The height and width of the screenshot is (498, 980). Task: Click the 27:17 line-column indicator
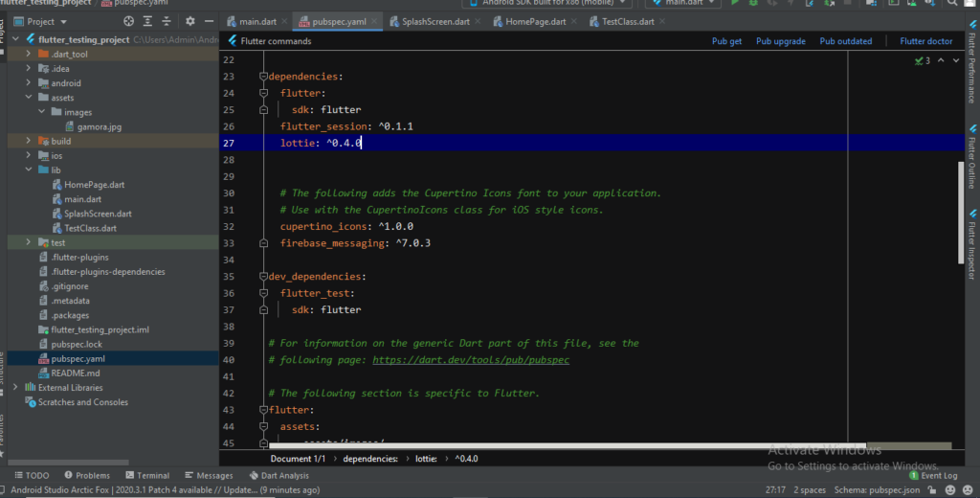click(x=775, y=490)
